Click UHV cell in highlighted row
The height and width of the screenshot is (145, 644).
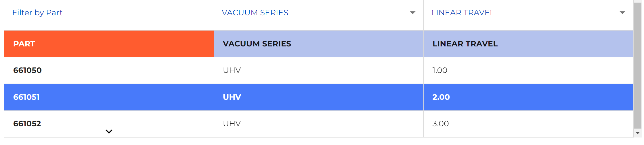click(x=232, y=97)
